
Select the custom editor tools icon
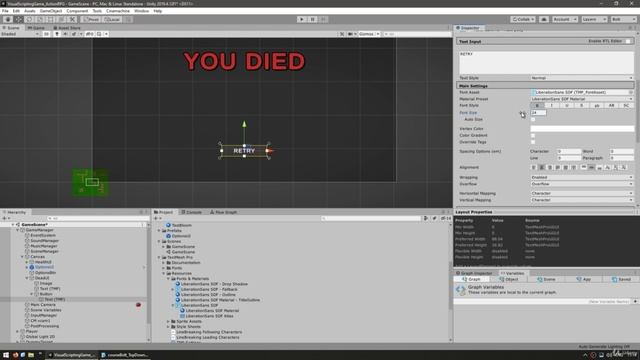(72, 19)
